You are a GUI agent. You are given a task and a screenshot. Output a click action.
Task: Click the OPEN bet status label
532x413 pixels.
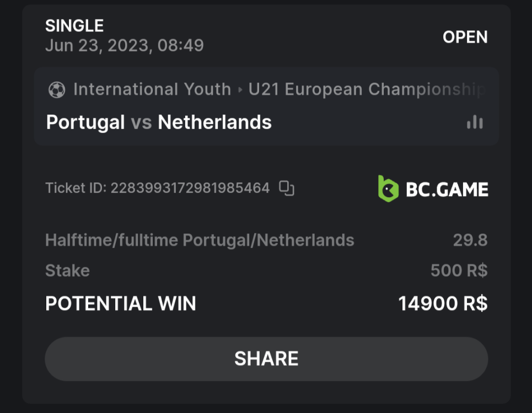point(465,37)
